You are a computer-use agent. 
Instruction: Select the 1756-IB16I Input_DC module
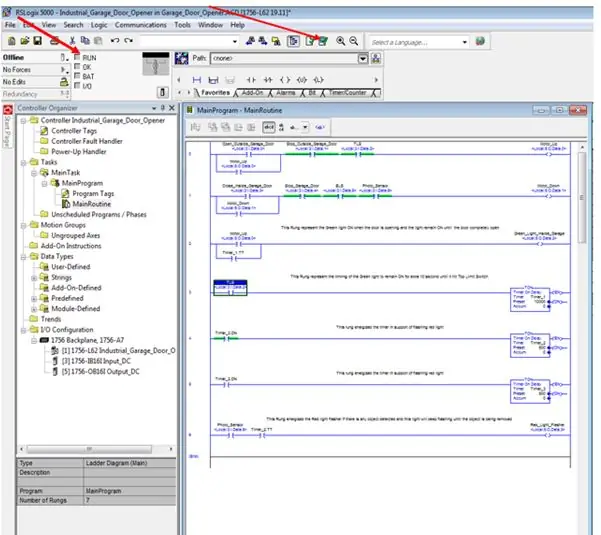96,361
